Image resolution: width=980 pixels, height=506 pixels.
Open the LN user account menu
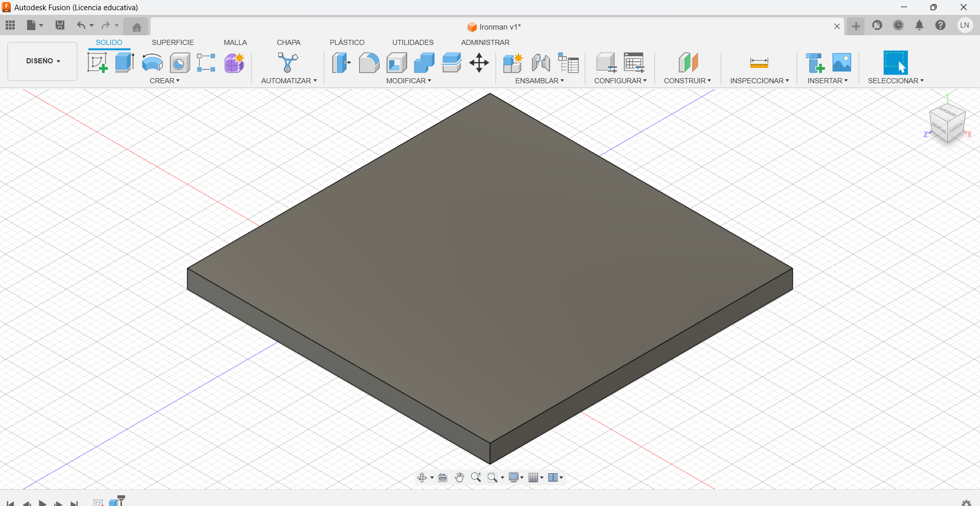pyautogui.click(x=965, y=25)
